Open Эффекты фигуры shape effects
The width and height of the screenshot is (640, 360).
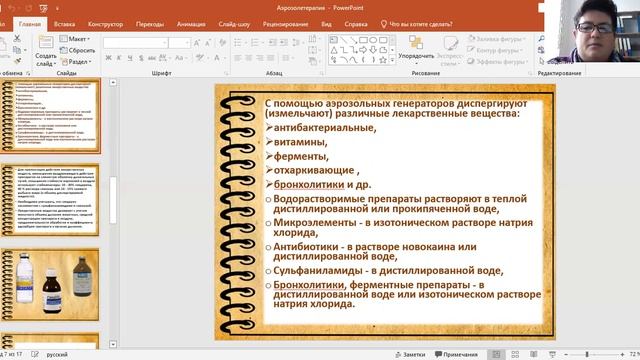(498, 62)
